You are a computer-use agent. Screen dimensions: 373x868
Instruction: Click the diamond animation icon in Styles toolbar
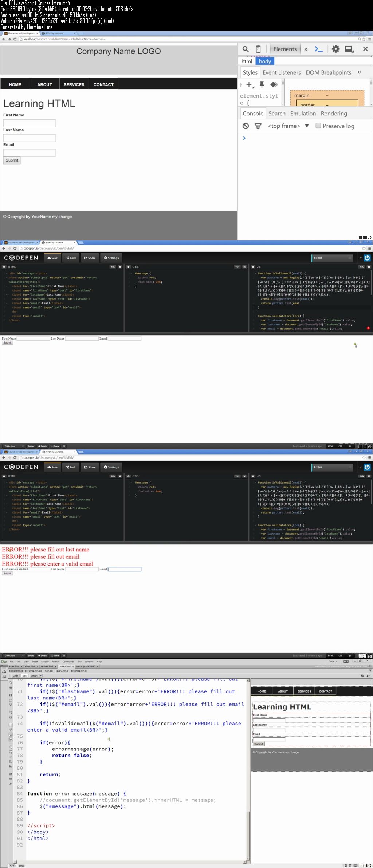pos(274,84)
